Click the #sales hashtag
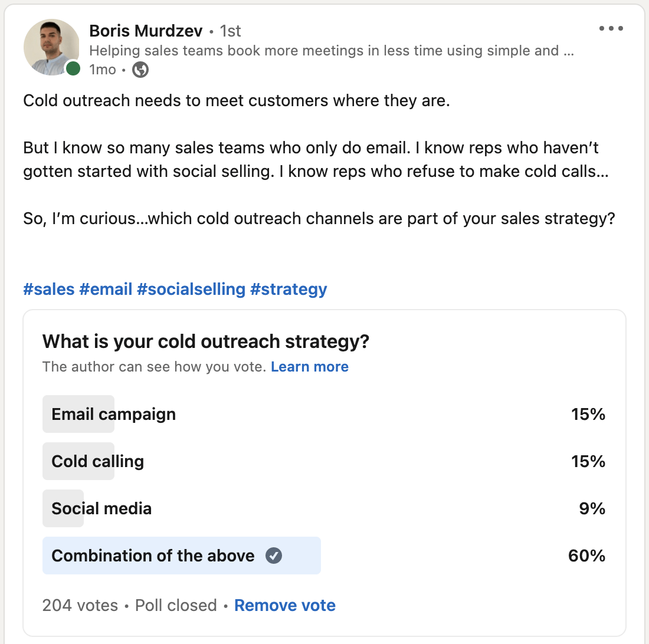649x644 pixels. pos(49,290)
